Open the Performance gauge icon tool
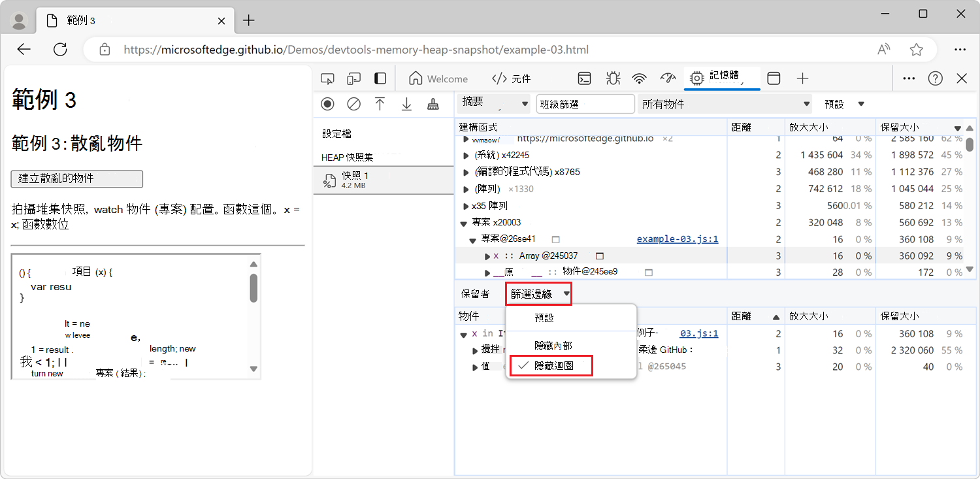This screenshot has height=479, width=980. [x=667, y=78]
